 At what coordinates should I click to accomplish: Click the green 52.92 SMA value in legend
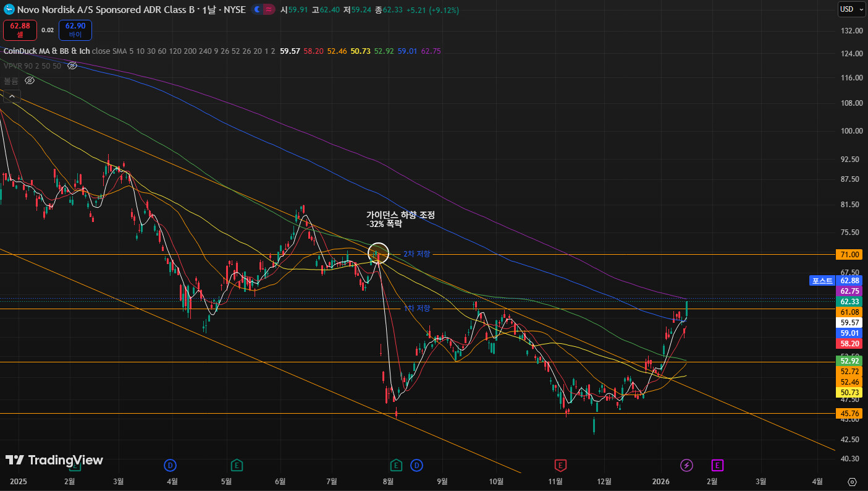click(x=384, y=51)
